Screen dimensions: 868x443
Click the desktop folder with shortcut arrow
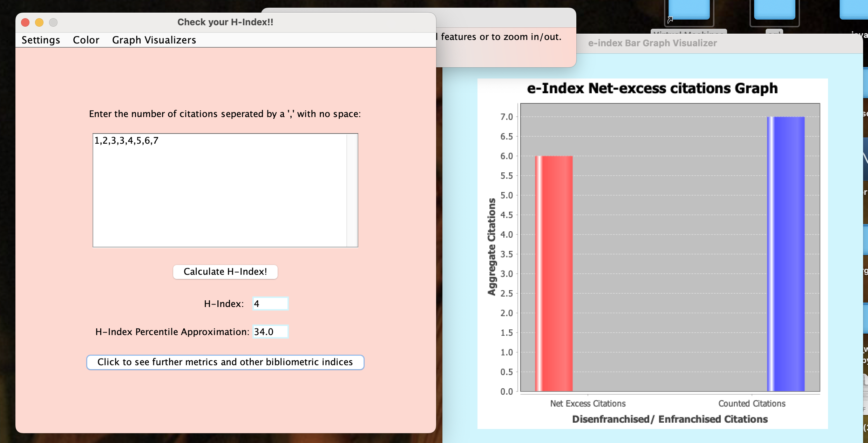pyautogui.click(x=689, y=11)
